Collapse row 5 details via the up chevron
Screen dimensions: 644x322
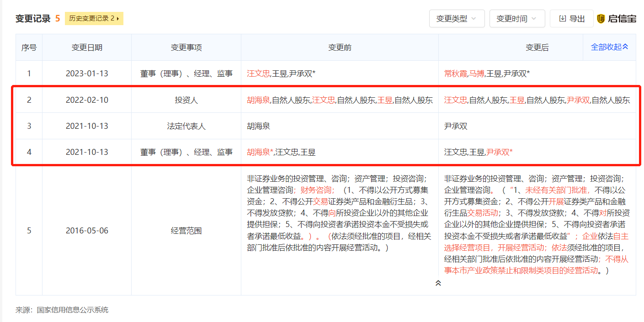pyautogui.click(x=438, y=283)
